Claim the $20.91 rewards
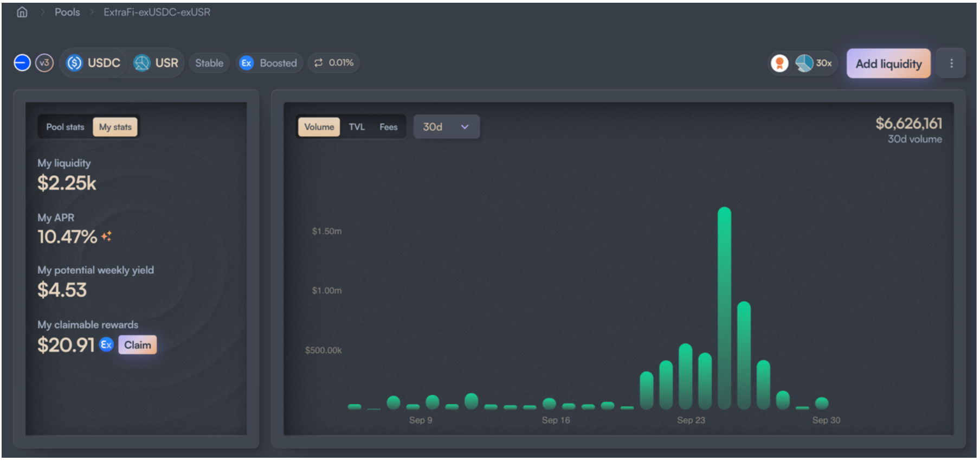This screenshot has height=461, width=980. pyautogui.click(x=138, y=345)
